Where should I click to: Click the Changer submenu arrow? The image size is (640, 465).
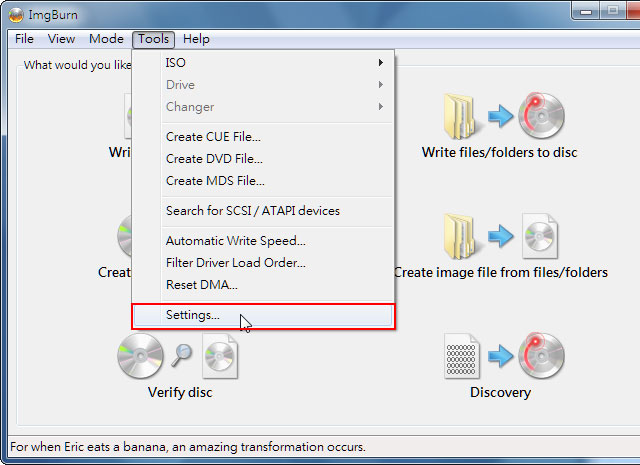coord(380,107)
